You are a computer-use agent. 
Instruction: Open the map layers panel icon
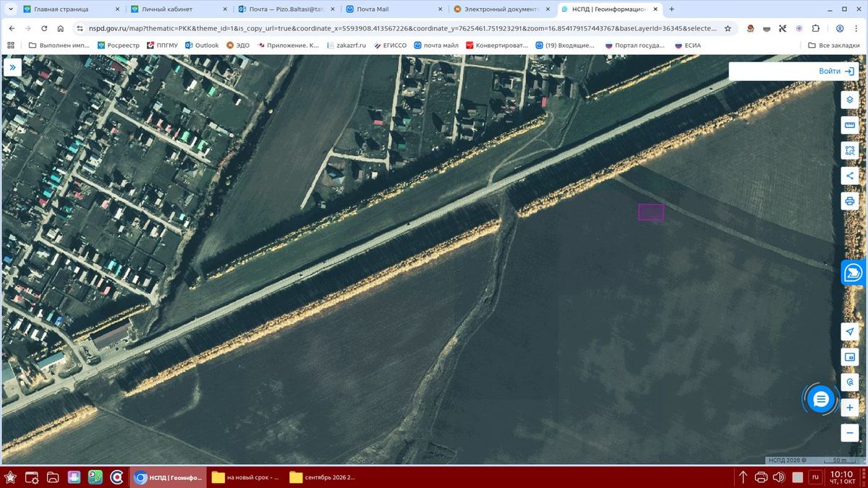click(850, 99)
